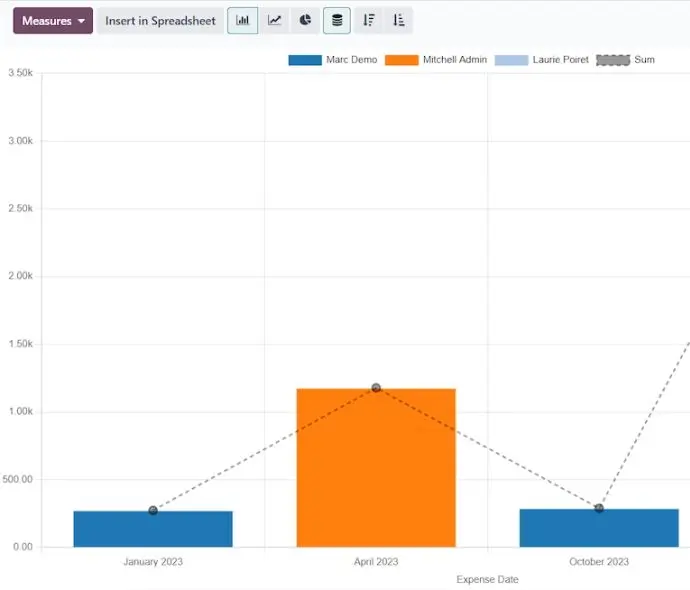Click the 3.50k y-axis label
Image resolution: width=690 pixels, height=590 pixels.
pyautogui.click(x=20, y=73)
